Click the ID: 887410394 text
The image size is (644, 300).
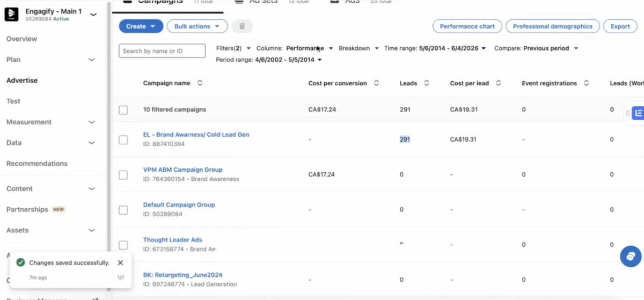click(164, 144)
